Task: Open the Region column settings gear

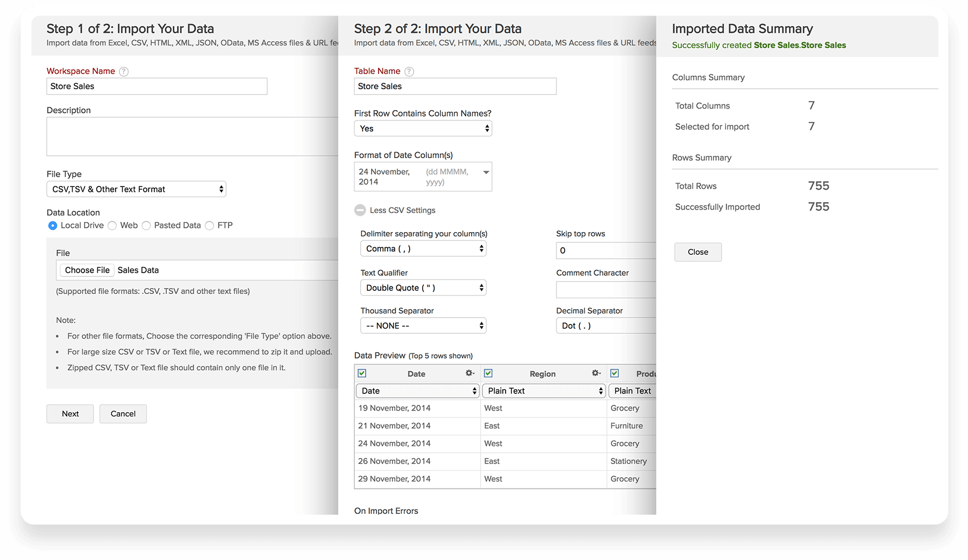Action: [x=596, y=373]
